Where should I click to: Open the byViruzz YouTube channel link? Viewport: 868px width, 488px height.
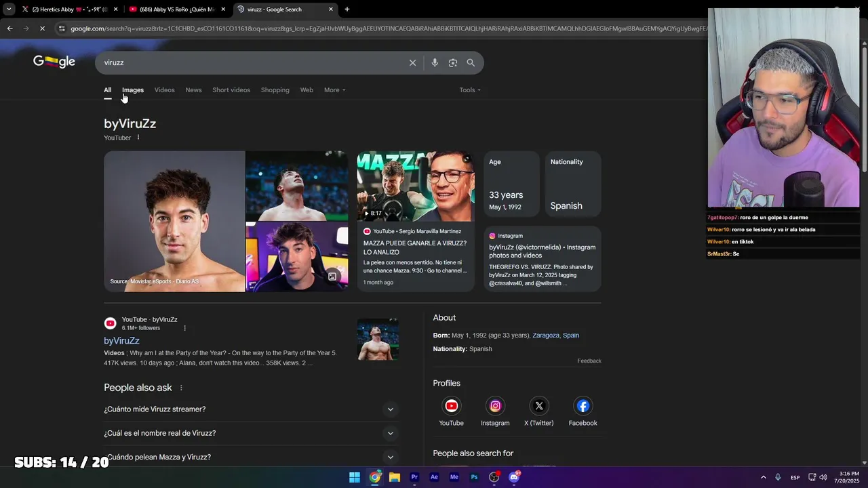121,341
